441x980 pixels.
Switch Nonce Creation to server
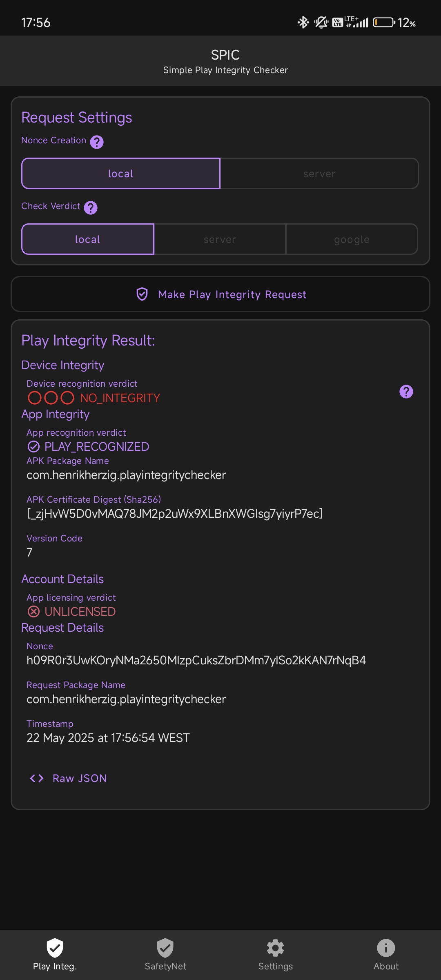pyautogui.click(x=319, y=174)
